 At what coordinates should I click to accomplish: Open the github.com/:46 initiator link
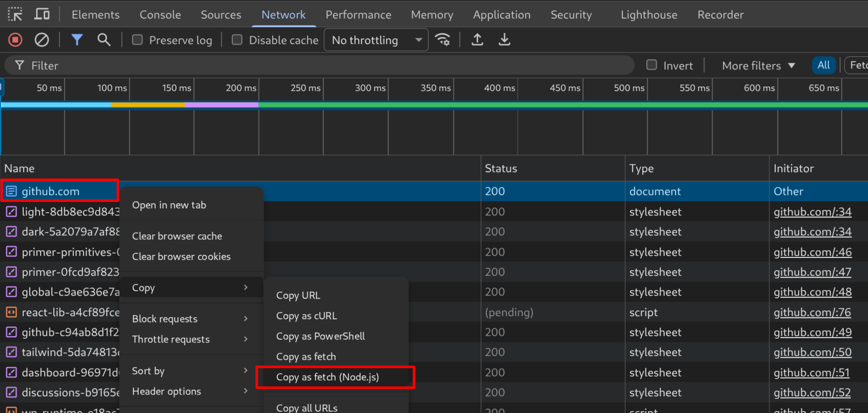812,252
